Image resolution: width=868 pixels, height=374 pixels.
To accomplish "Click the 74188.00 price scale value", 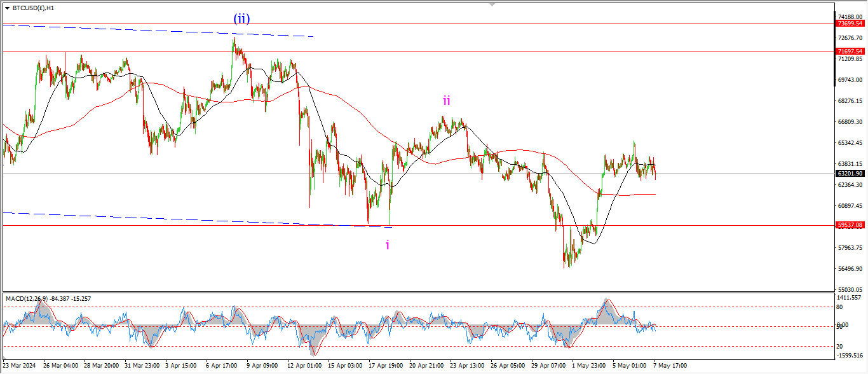I will click(850, 17).
